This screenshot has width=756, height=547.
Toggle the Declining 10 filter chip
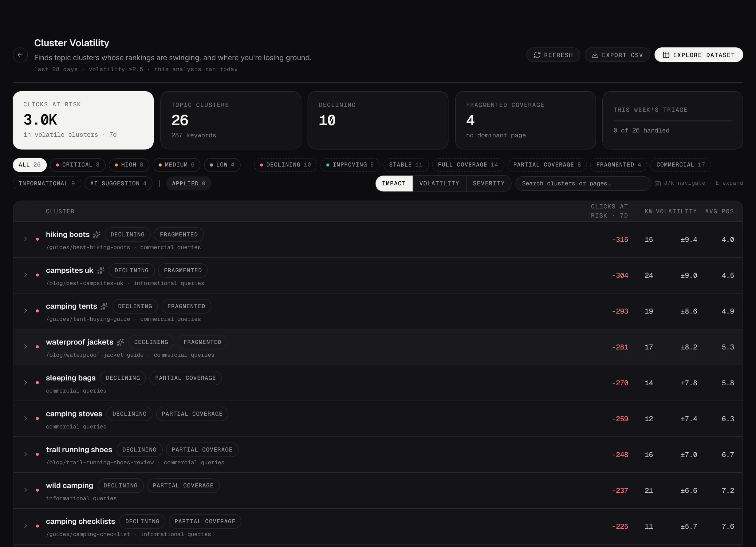point(285,165)
